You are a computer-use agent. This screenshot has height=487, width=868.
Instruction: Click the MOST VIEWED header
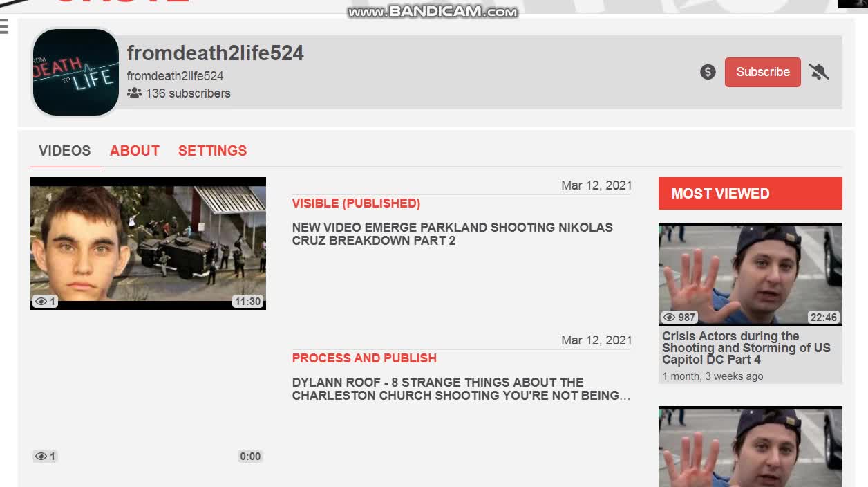(750, 194)
